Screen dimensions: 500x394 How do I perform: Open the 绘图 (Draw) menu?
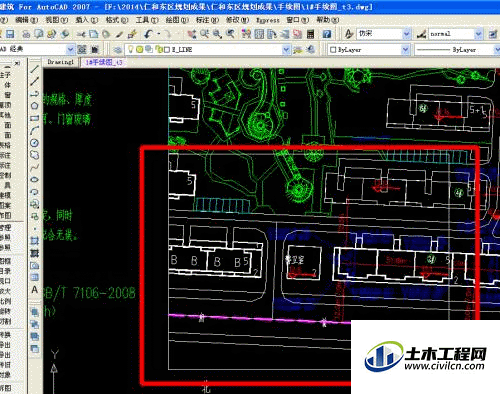click(x=177, y=20)
